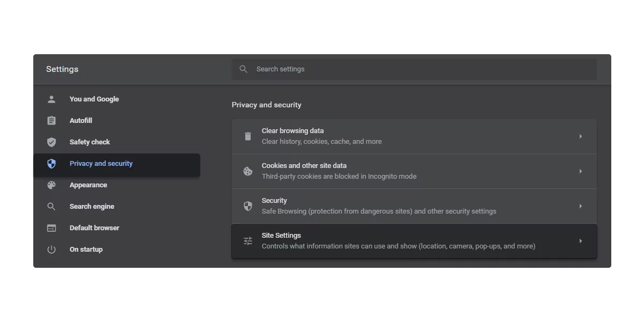Viewport: 644px width, 322px height.
Task: Switch to the Appearance section
Action: pos(116,185)
